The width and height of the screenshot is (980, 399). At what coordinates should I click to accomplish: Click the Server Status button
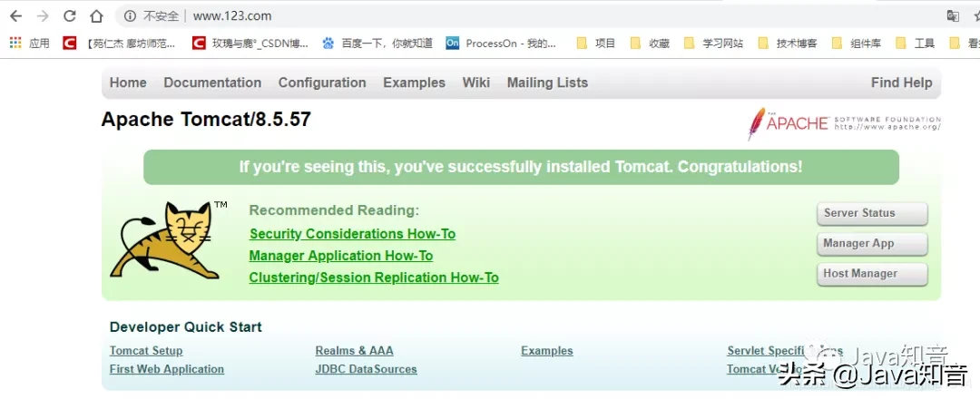[872, 213]
